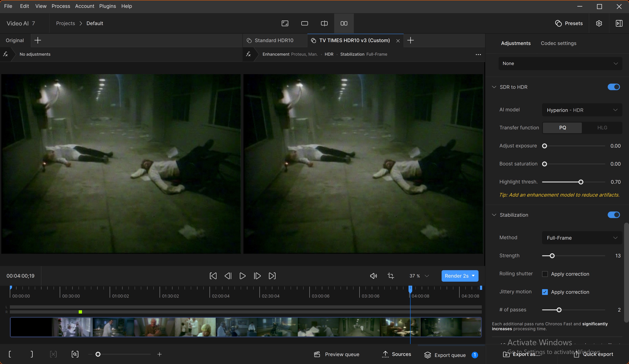Screen dimensions: 629x364
Task: Select the side-by-side view icon
Action: click(x=344, y=23)
